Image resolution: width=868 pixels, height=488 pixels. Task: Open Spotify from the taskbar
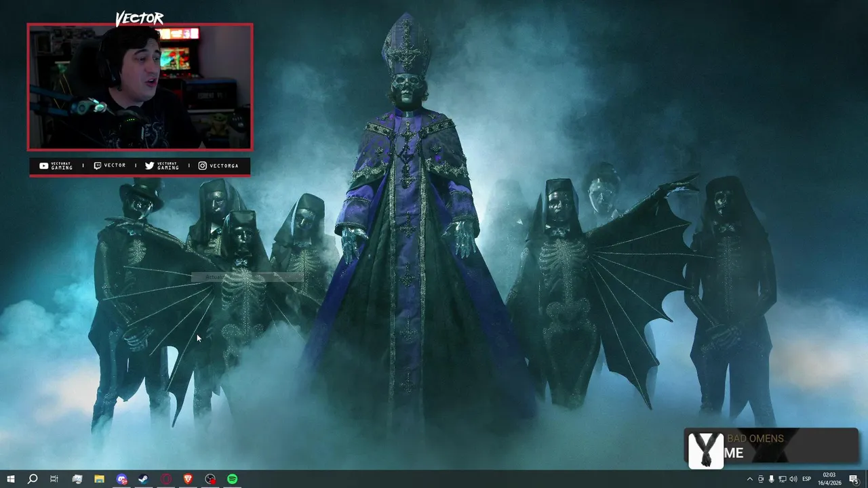pos(233,479)
